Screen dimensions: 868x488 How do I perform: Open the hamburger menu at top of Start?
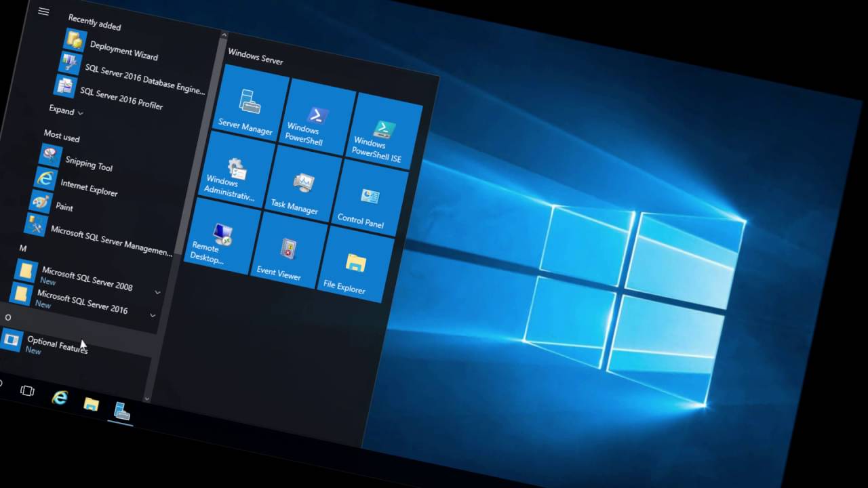point(43,12)
